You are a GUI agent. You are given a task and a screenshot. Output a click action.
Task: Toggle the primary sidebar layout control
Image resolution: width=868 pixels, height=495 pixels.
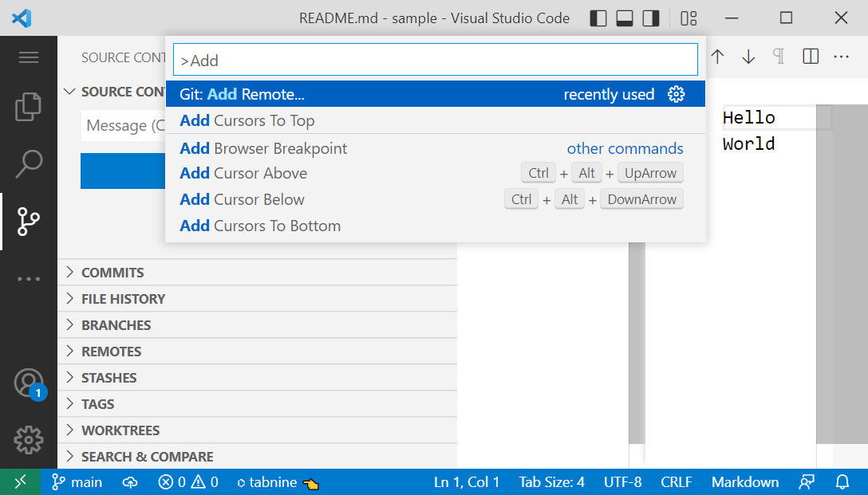point(598,18)
